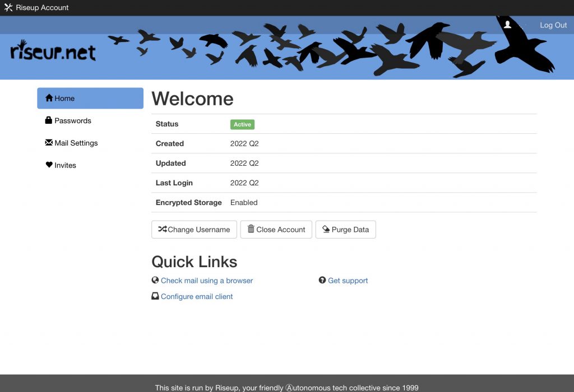Image resolution: width=574 pixels, height=392 pixels.
Task: Follow the 'Configure email client' link
Action: pos(197,297)
